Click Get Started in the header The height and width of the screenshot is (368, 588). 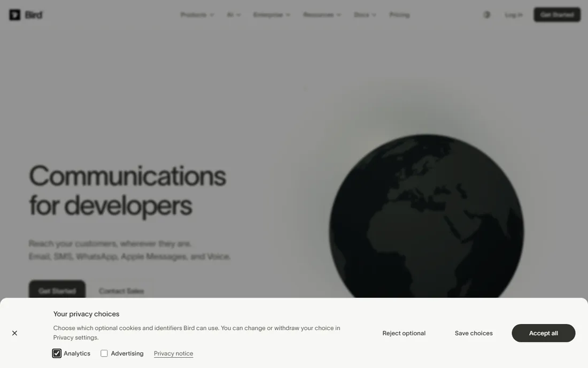click(557, 14)
